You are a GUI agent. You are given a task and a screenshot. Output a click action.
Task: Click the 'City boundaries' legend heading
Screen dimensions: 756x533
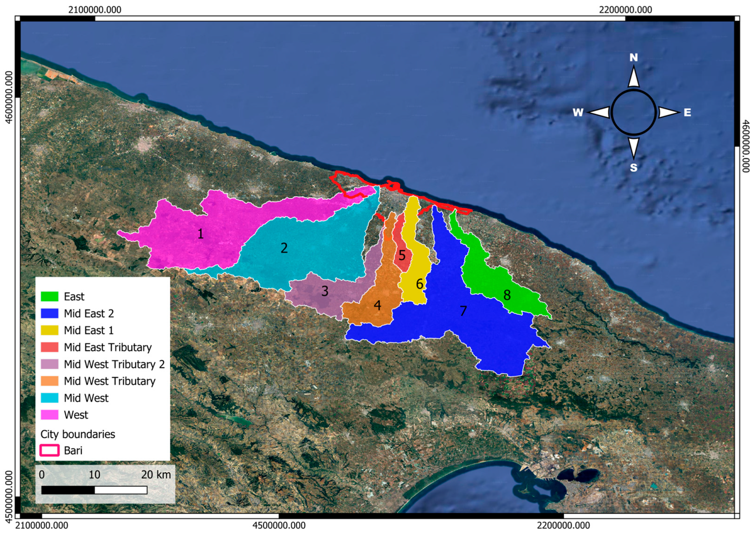pyautogui.click(x=78, y=434)
